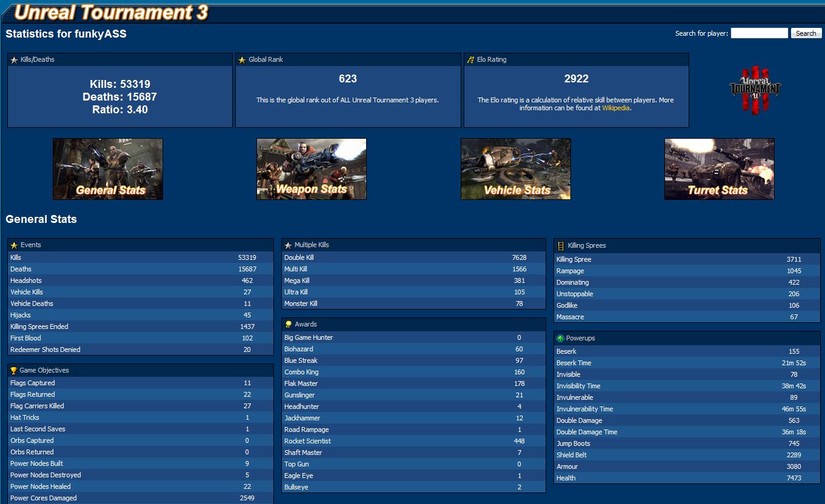
Task: Click the Health value 7473
Action: [794, 478]
